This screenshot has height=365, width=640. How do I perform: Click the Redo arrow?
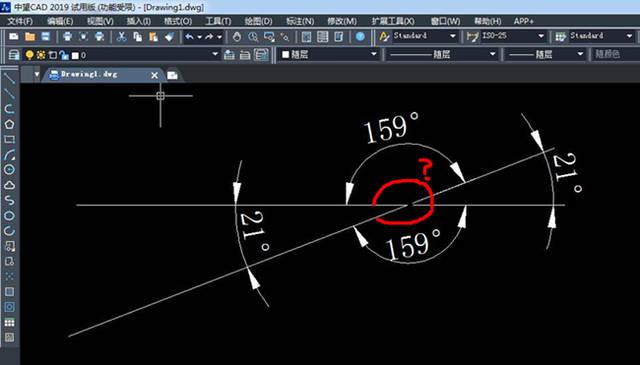[x=209, y=37]
